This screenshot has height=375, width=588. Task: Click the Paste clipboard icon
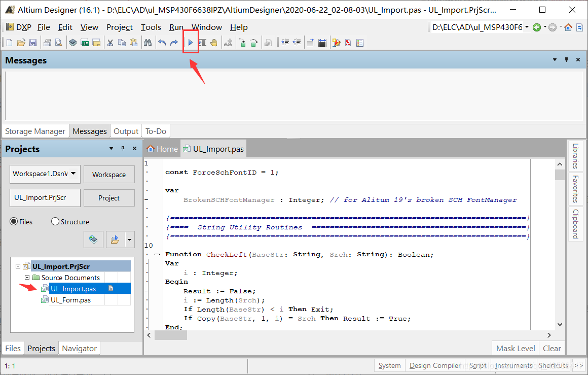133,43
